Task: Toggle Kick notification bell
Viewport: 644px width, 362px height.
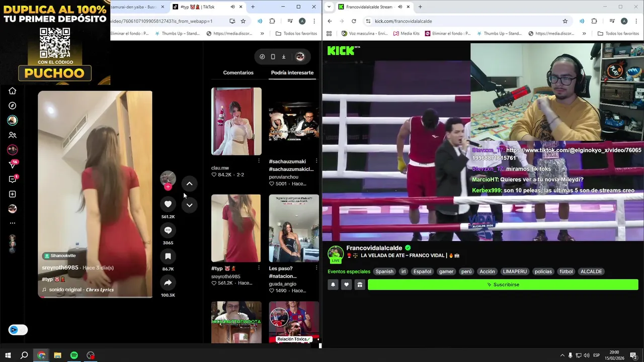Action: 333,285
